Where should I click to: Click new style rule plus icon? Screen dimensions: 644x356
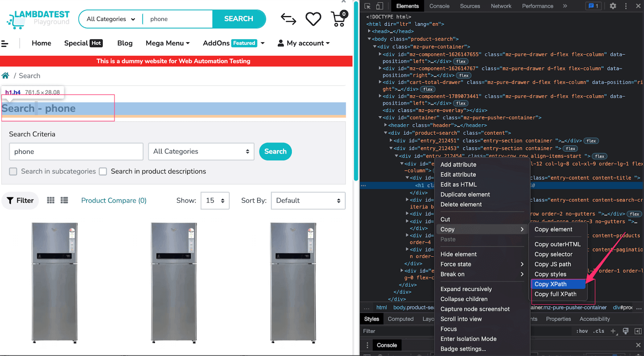tap(613, 331)
